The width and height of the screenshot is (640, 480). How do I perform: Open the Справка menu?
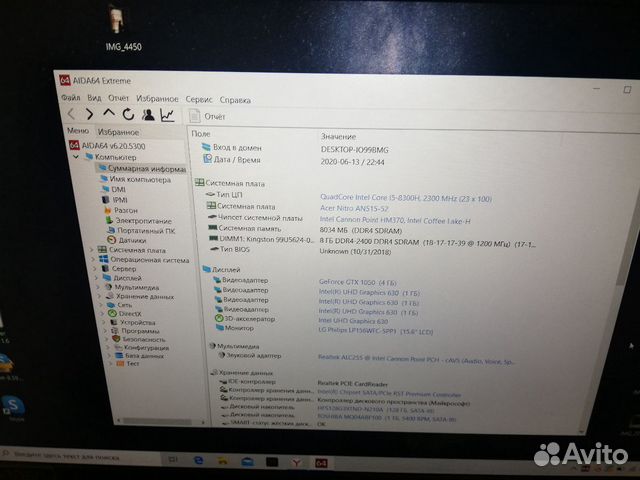coord(235,100)
